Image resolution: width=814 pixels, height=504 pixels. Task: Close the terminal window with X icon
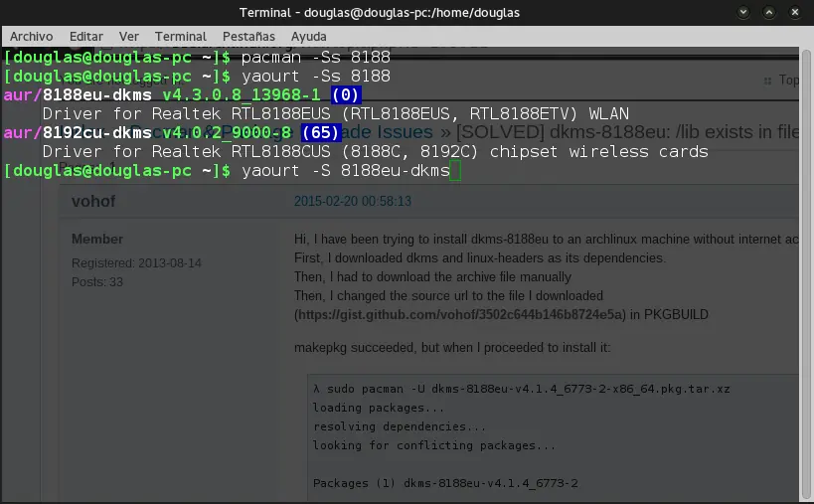coord(795,12)
